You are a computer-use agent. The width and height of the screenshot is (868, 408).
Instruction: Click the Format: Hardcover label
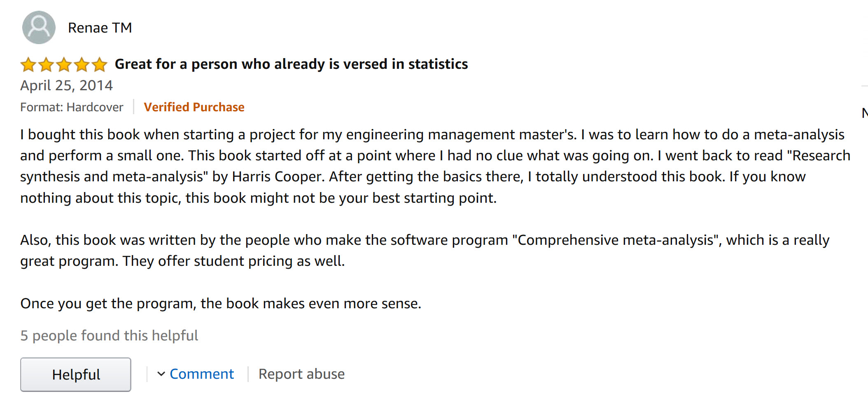click(x=72, y=107)
